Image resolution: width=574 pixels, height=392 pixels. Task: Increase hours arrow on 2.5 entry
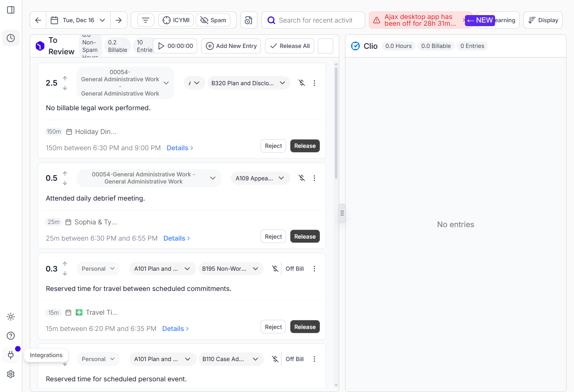tap(65, 78)
